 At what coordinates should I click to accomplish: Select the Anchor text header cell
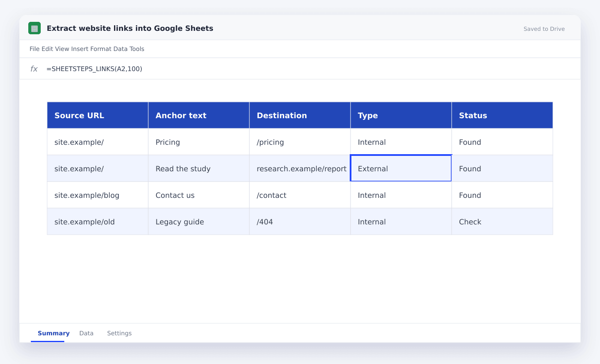coord(199,115)
